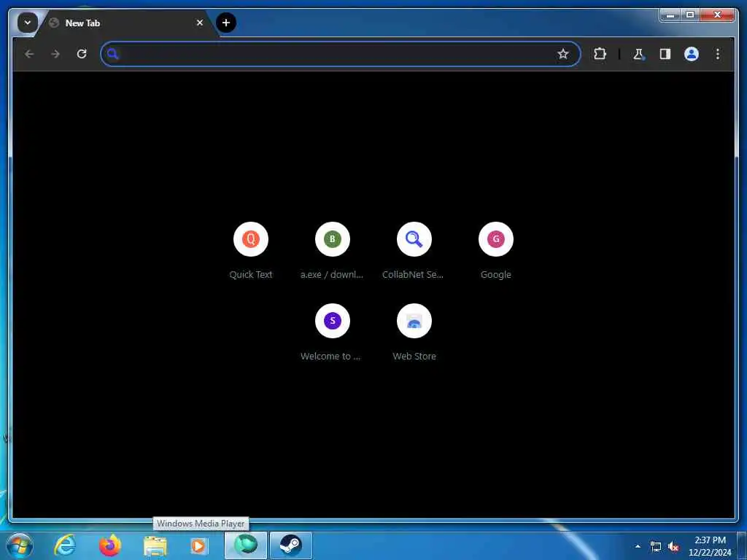
Task: Click the Google label text
Action: [x=496, y=275]
